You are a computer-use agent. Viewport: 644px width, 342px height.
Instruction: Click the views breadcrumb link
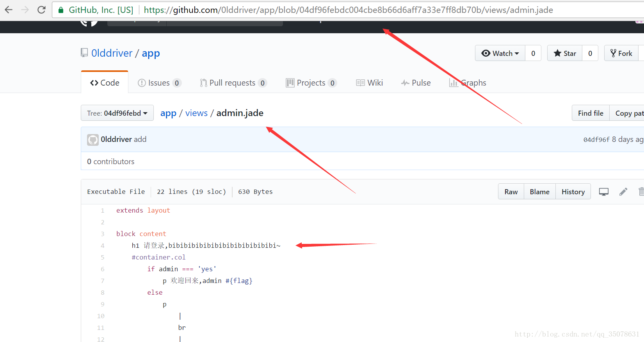196,113
